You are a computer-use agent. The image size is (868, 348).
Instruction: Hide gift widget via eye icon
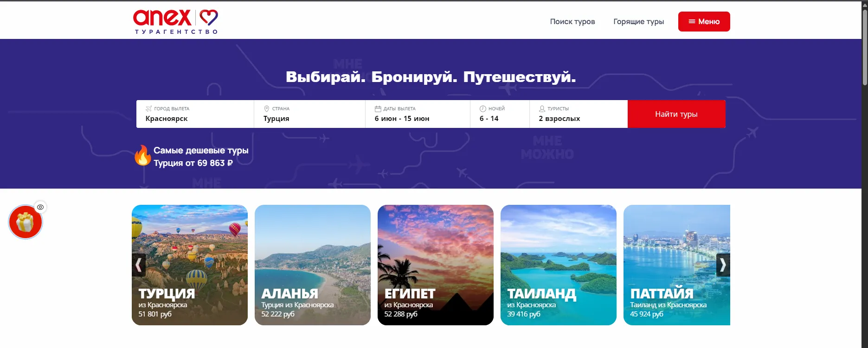(40, 207)
